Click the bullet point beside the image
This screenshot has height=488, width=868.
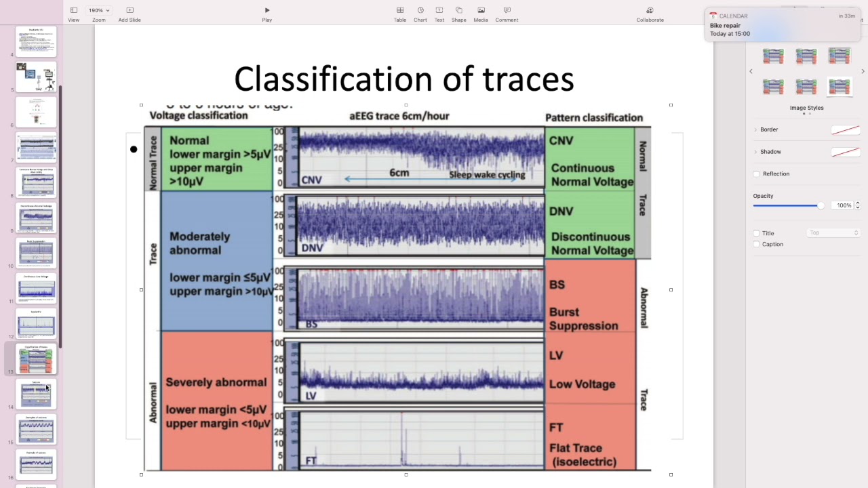pos(134,149)
